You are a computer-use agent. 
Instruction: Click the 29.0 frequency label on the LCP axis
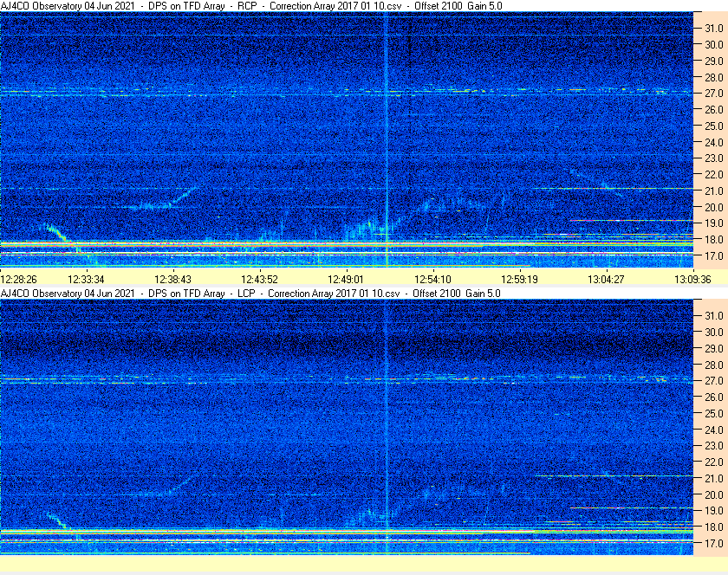714,348
